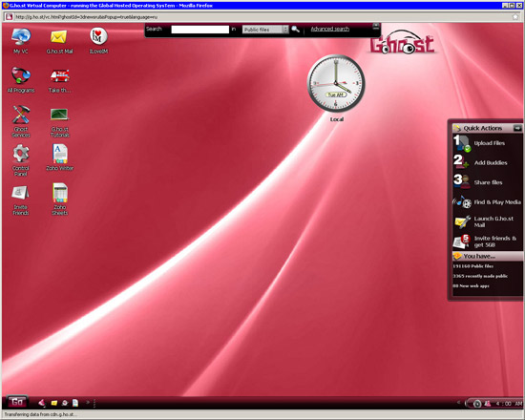The image size is (525, 420).
Task: Click the Find & Play Media icon
Action: pyautogui.click(x=462, y=201)
